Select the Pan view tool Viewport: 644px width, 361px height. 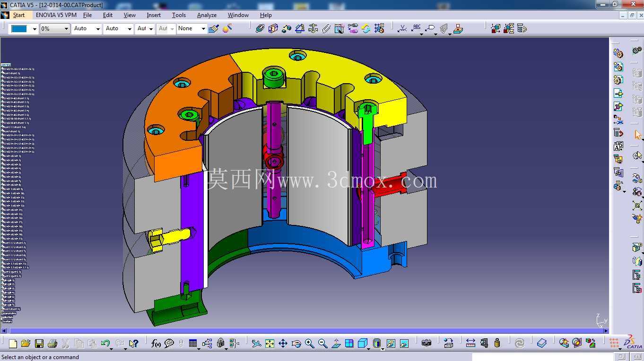point(283,344)
